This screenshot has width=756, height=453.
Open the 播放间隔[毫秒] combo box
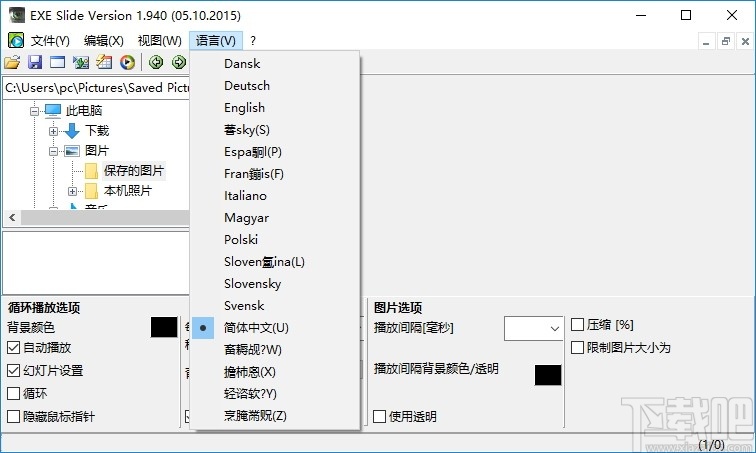(x=534, y=328)
